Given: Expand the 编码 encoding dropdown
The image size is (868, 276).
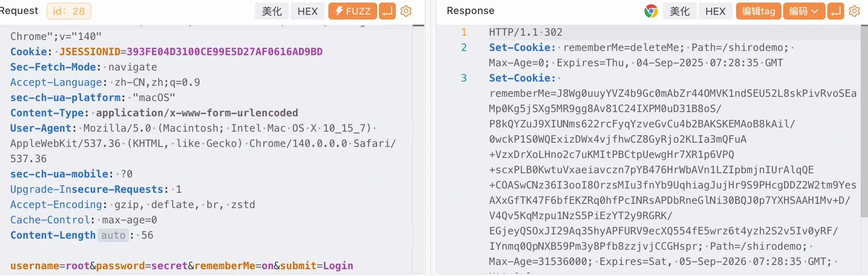Looking at the screenshot, I should [804, 11].
